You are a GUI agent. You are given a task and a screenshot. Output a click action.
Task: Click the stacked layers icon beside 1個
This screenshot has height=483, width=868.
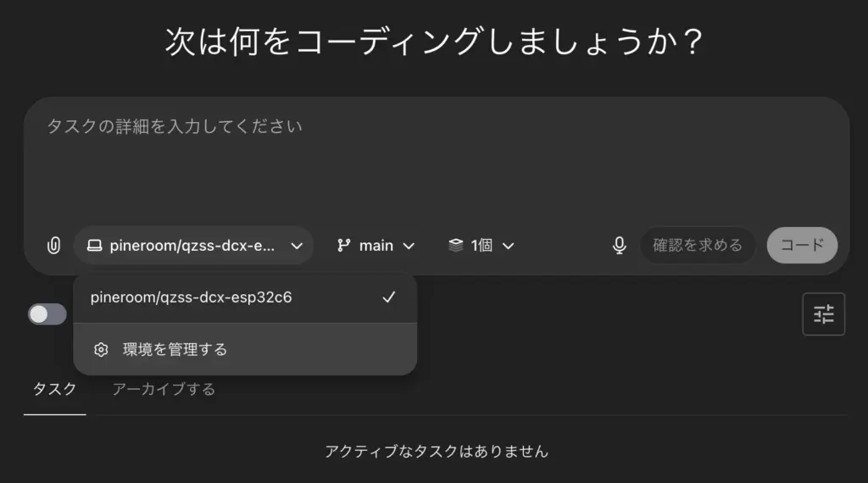click(456, 246)
